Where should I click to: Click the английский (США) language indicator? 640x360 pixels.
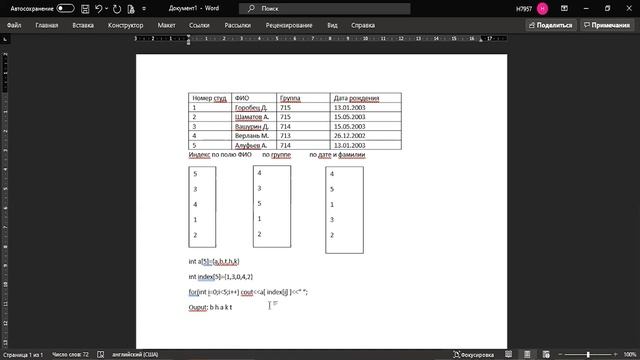point(135,355)
